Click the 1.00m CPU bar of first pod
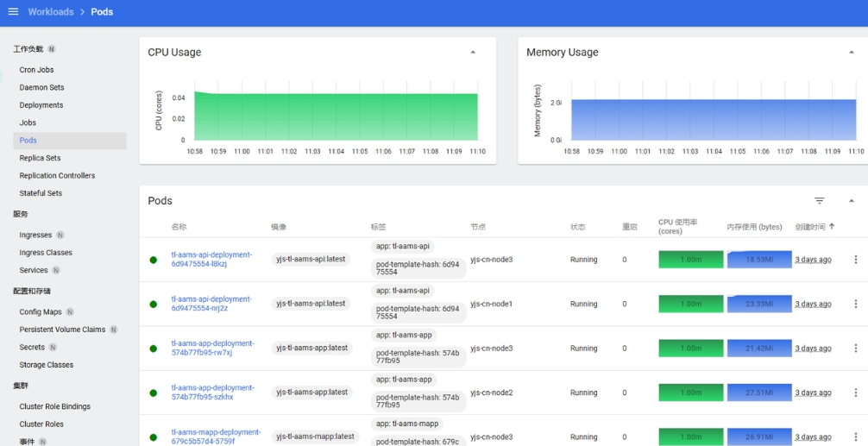This screenshot has width=868, height=446. [690, 260]
